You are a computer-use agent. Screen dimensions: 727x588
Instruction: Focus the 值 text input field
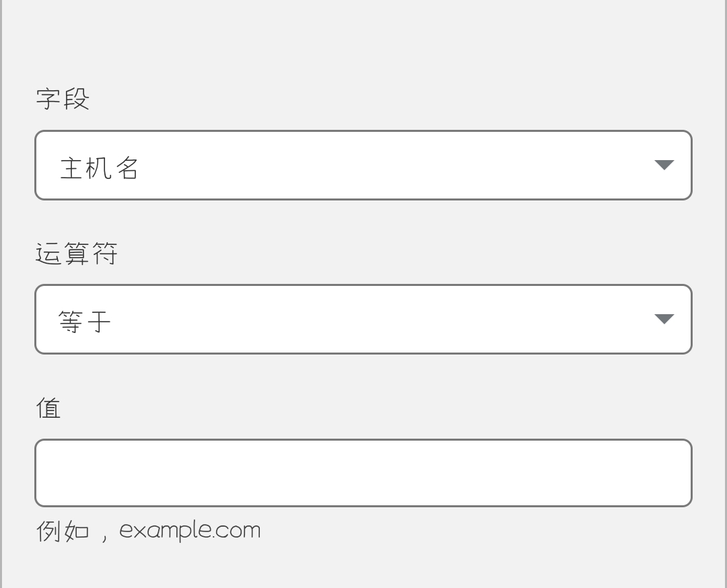[363, 473]
